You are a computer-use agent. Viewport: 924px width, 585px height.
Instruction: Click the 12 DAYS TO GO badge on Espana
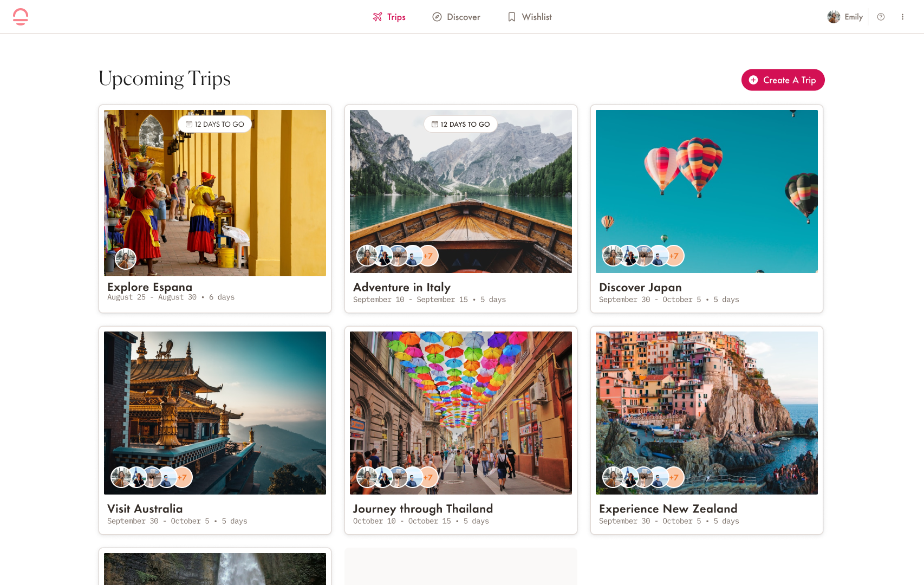pos(215,124)
